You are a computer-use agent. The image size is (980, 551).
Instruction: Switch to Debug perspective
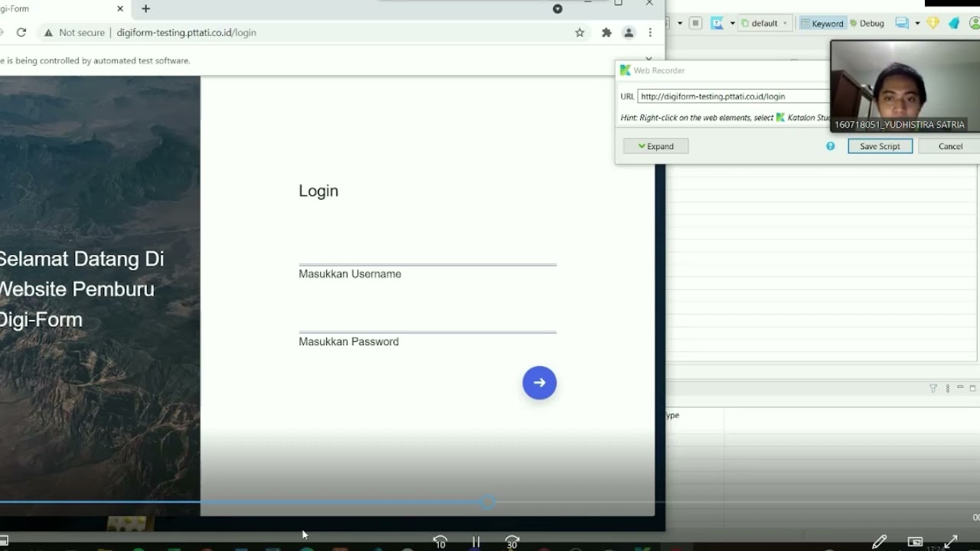[867, 23]
